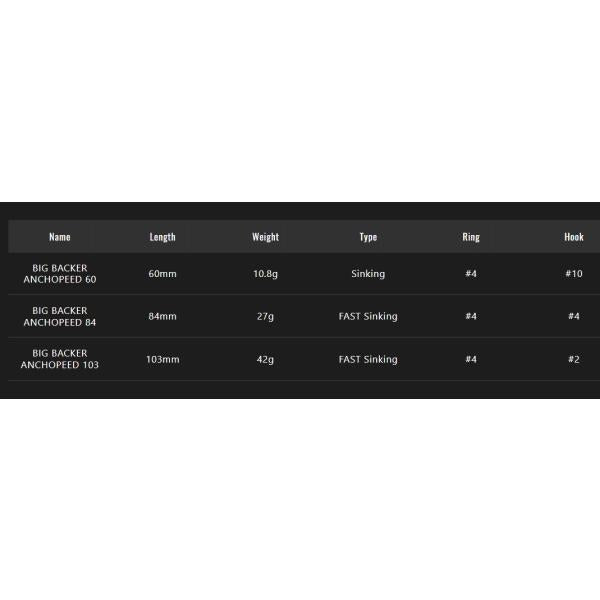Click the Weight column header
600x600 pixels.
tap(266, 237)
